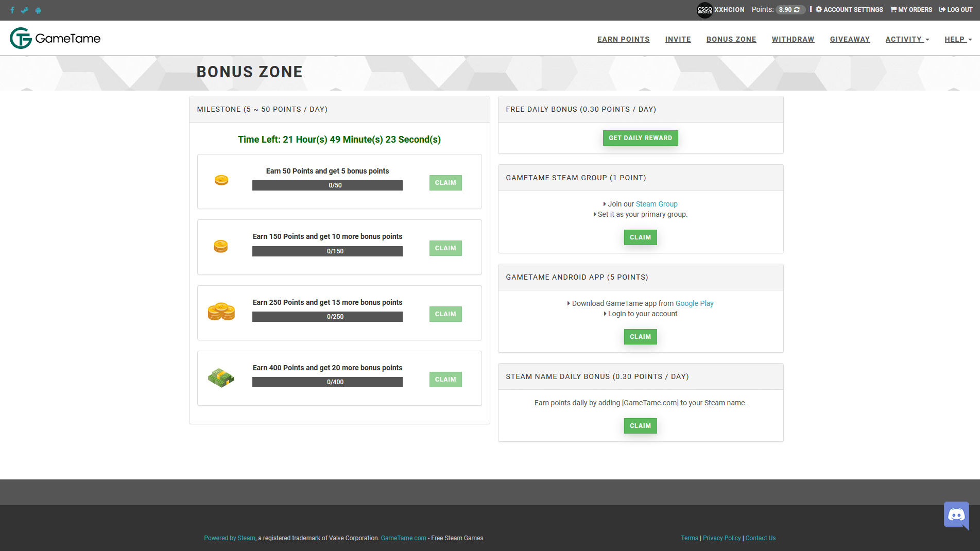Screen dimensions: 980x551
Task: Click the gold coin icon beside the 50-point milestone
Action: [x=221, y=181]
